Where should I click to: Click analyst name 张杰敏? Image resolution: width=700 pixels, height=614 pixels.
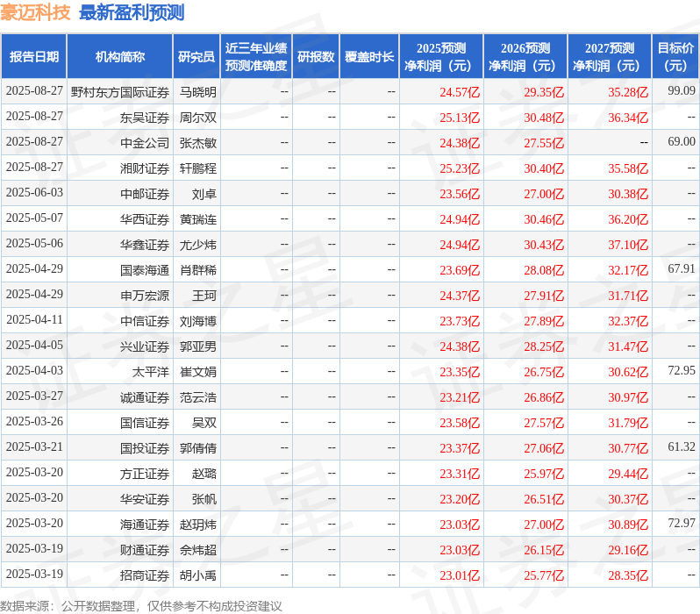tap(197, 143)
